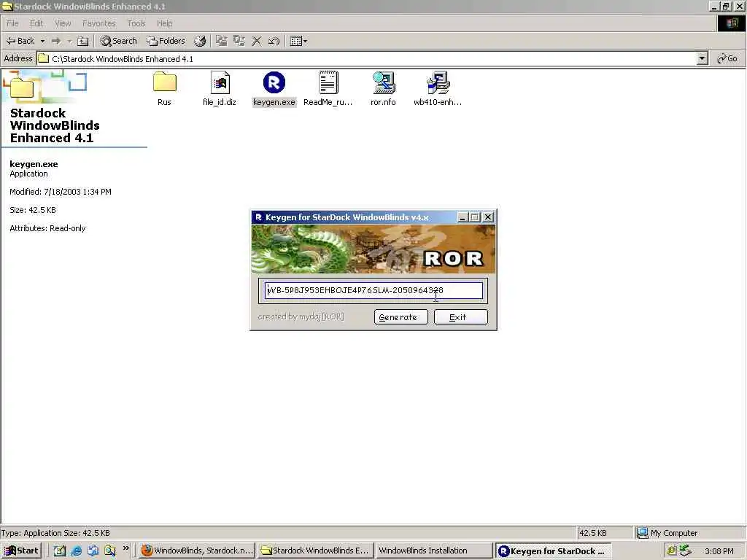Click 'Size: 42.5 KB' in the details panel

[x=33, y=210]
